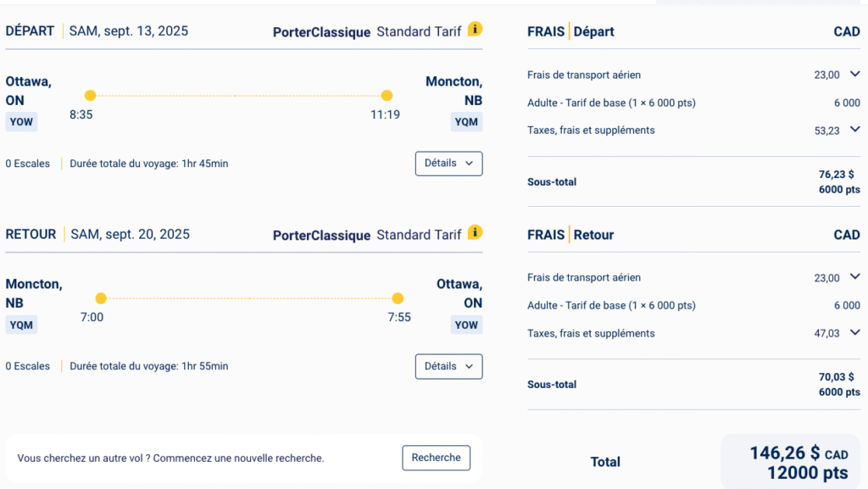Click the YOW airport badge on the return flight
The image size is (868, 489).
click(x=466, y=325)
